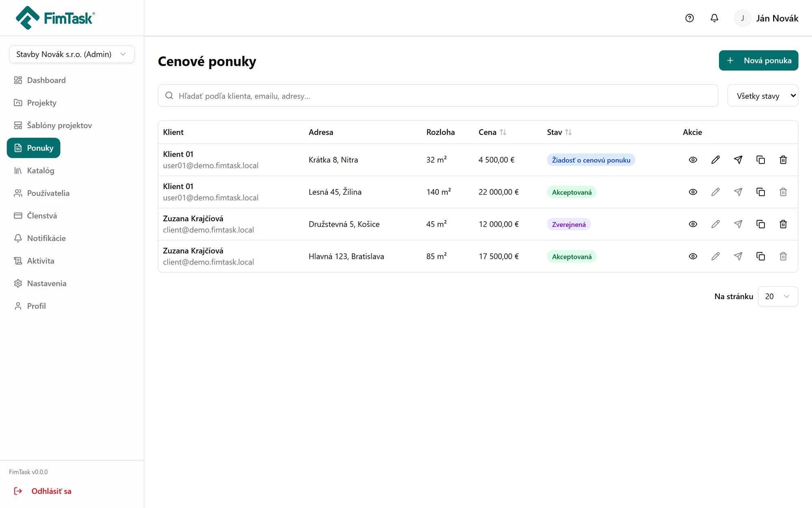This screenshot has width=812, height=508.
Task: Focus the search field for klienta, emailu, adresy
Action: point(438,96)
